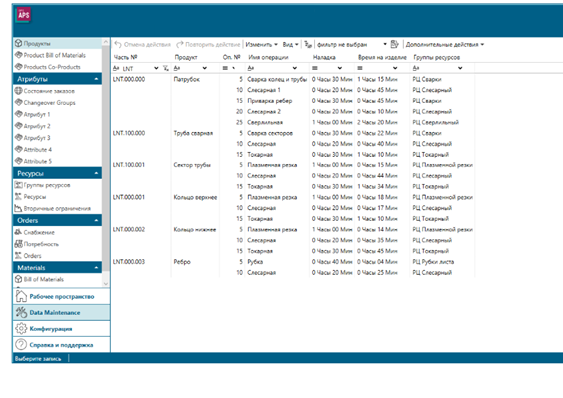Collapse the Атрибуты section header
This screenshot has width=563, height=398.
(x=57, y=79)
